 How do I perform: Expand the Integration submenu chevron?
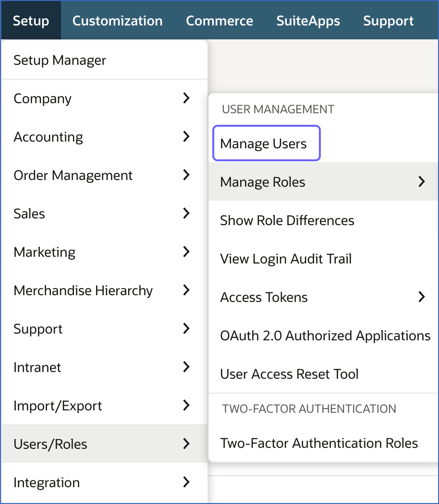tap(186, 482)
